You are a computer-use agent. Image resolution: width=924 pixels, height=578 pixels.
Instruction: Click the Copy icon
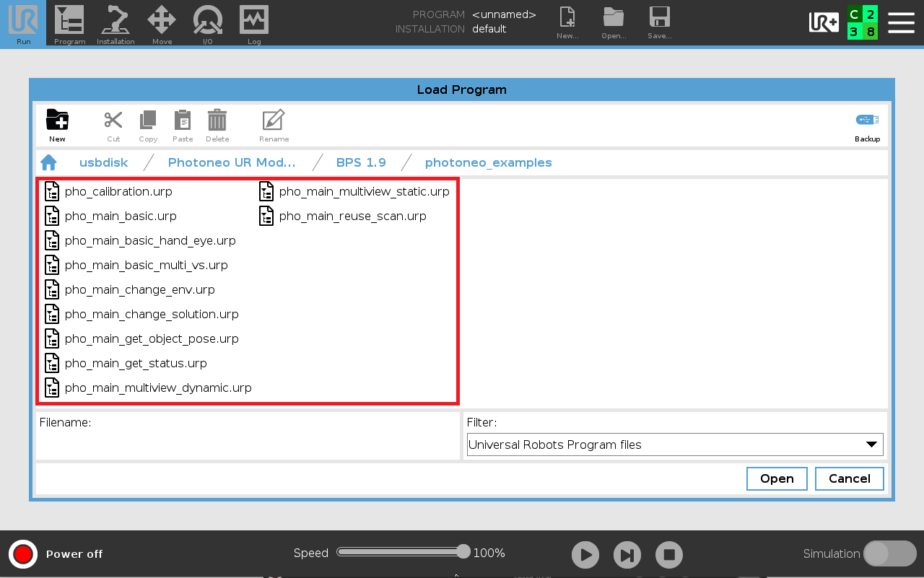[148, 126]
